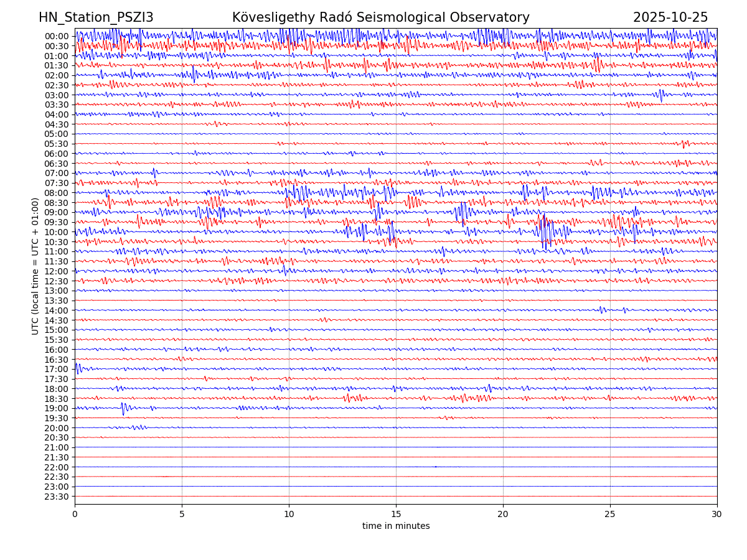Click the 0 minute x-axis tick label
The image size is (747, 560).
pyautogui.click(x=75, y=514)
